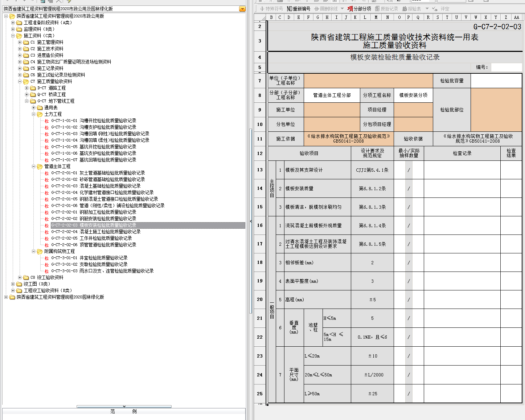The height and width of the screenshot is (420, 525).
Task: Click the 检 icon for G-C7-2-02-01 钢筋加工
Action: [x=46, y=212]
